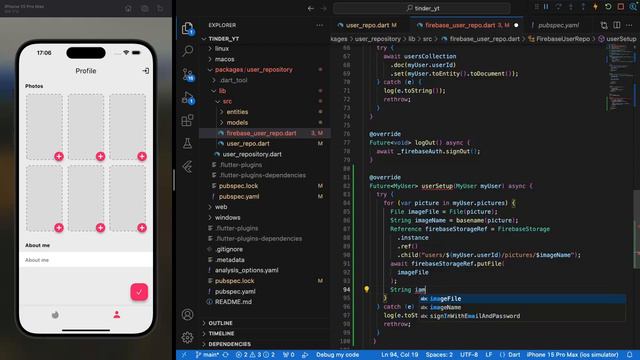Click the About me text field
Image resolution: width=640 pixels, height=360 pixels.
[x=86, y=260]
